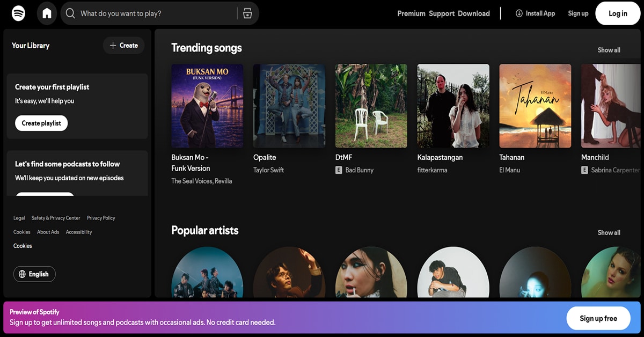This screenshot has width=644, height=337.
Task: Open artist link Sabrina Carpenter
Action: (616, 170)
